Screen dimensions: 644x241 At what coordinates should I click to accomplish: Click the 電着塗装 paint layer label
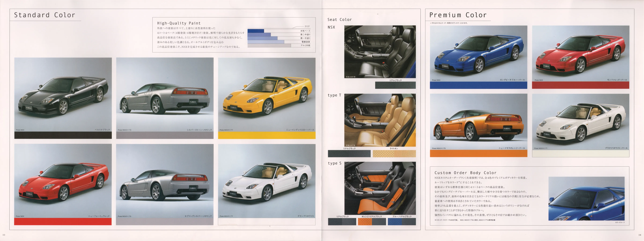click(306, 42)
